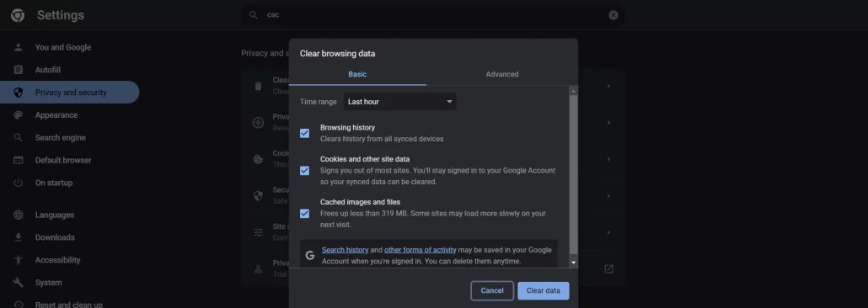This screenshot has width=868, height=308.
Task: Click the Appearance palette icon
Action: [19, 115]
